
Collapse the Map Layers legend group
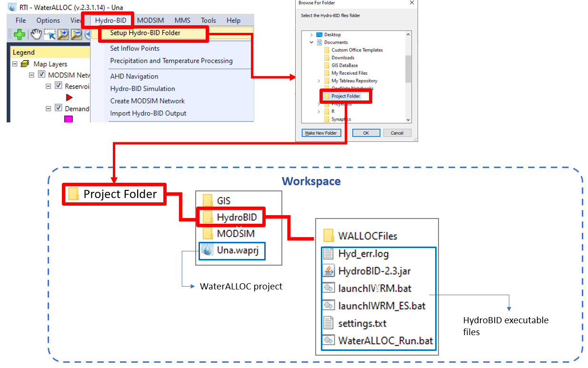click(x=15, y=64)
